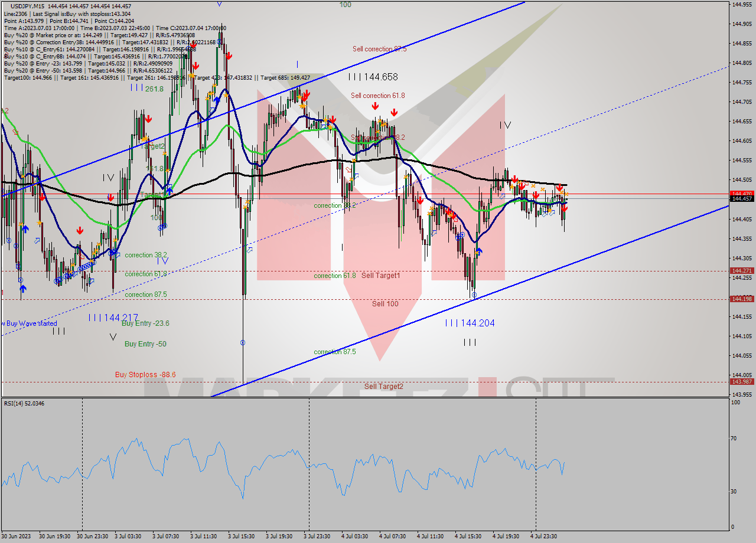Click the '3 Jul 11:30' time axis label
Screen dimensions: 756x543
click(204, 537)
